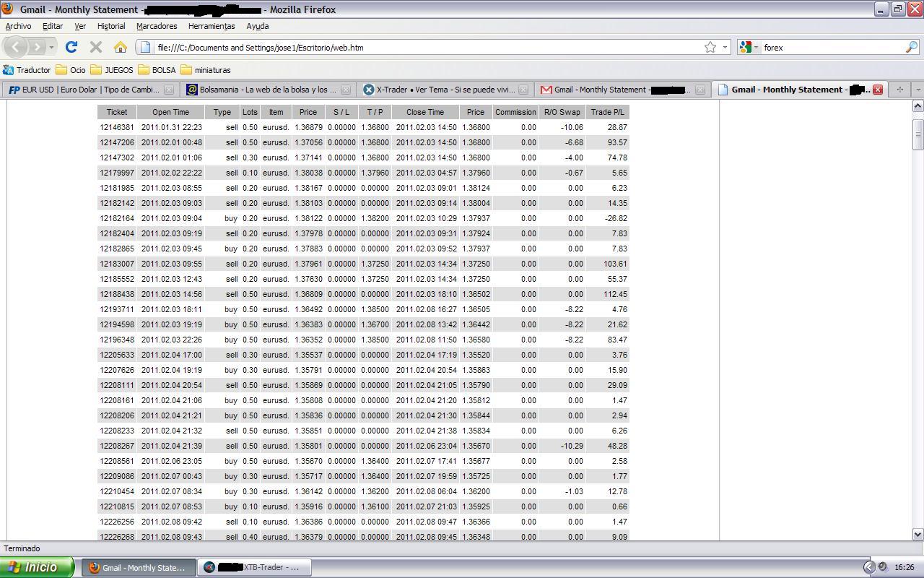924x578 pixels.
Task: Open the new tab plus button
Action: [899, 90]
